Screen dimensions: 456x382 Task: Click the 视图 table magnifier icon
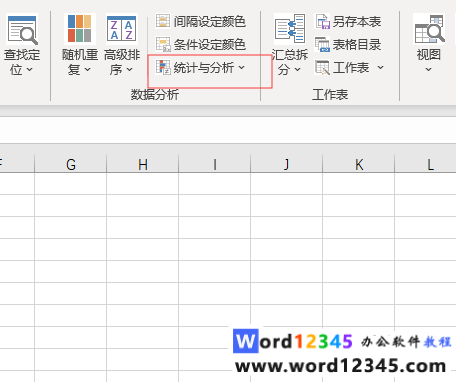(429, 29)
